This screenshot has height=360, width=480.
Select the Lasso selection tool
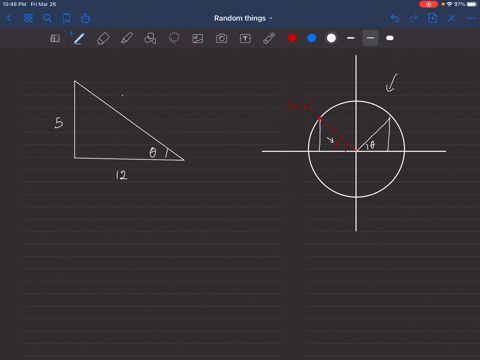[x=174, y=38]
